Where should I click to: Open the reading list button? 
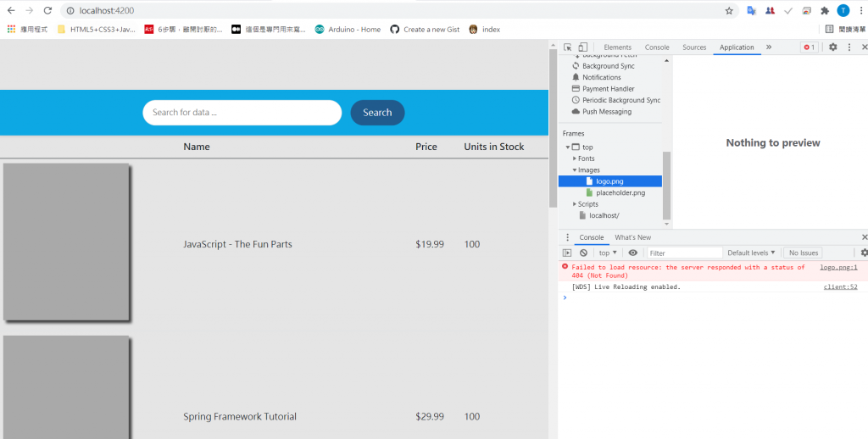[x=845, y=30]
